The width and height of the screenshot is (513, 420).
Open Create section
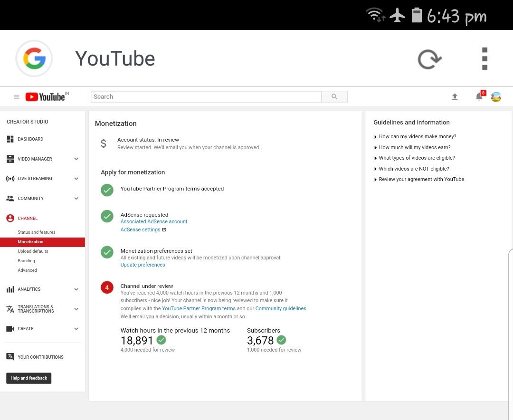click(x=26, y=329)
